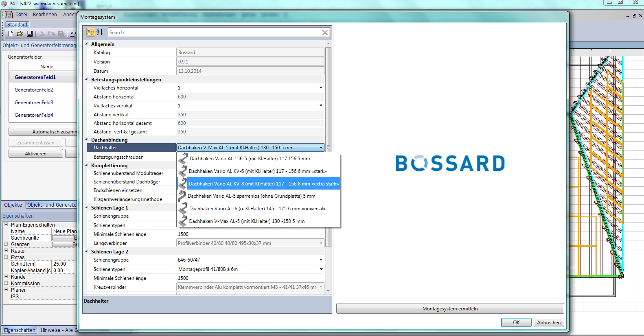This screenshot has width=644, height=336.
Task: Sort properties alphabetically with the A-Z icon
Action: (100, 32)
